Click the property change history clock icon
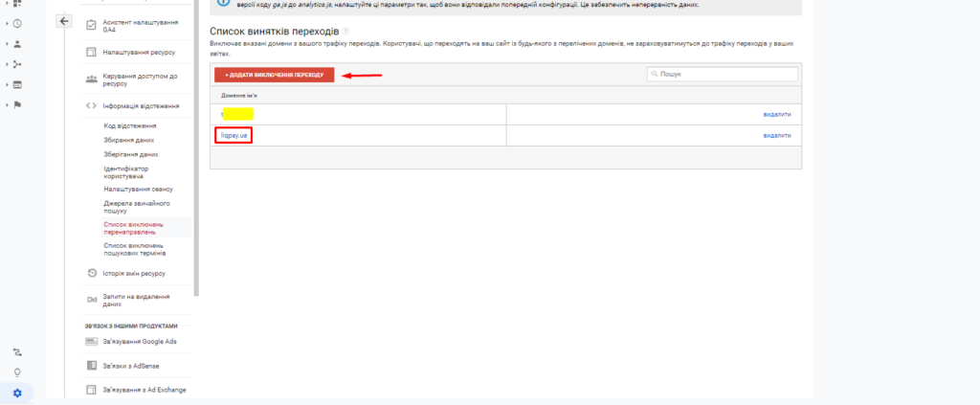Viewport: 980px width, 405px height. 91,273
